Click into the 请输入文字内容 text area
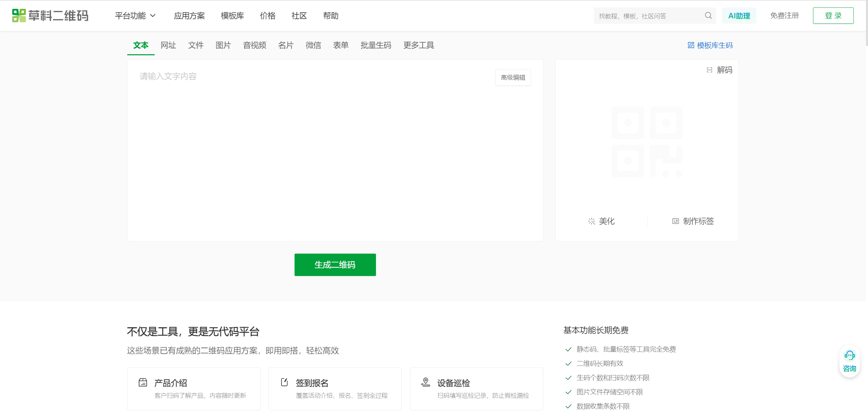 335,151
